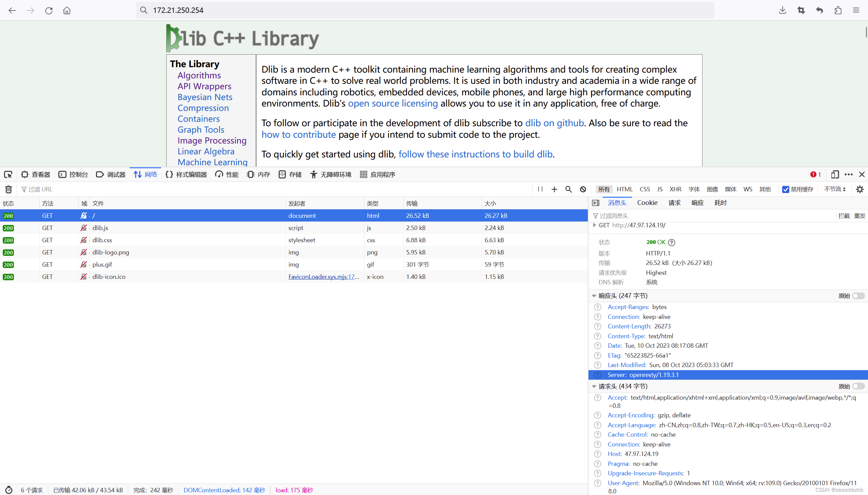The image size is (868, 495).
Task: Collapse the response headers section
Action: 594,296
